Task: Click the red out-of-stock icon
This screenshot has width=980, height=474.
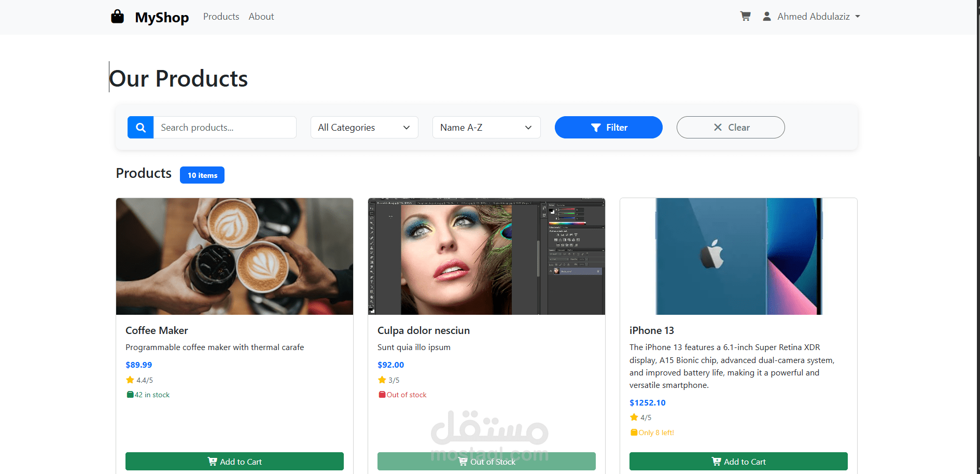Action: (x=382, y=395)
